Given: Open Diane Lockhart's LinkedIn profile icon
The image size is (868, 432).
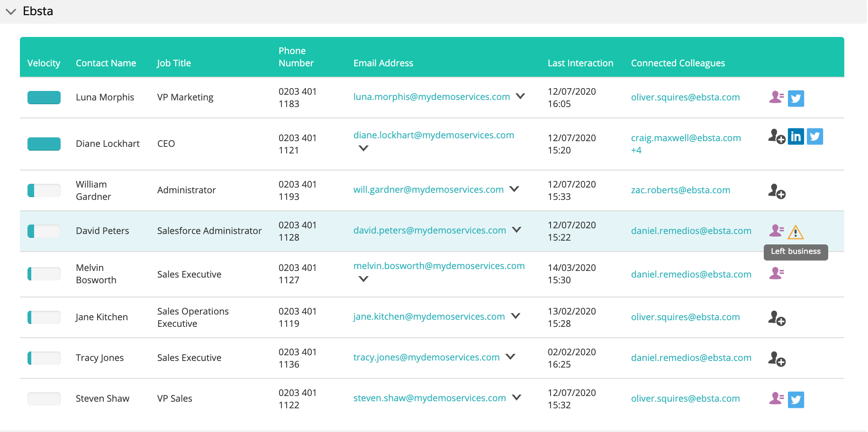Looking at the screenshot, I should 796,137.
